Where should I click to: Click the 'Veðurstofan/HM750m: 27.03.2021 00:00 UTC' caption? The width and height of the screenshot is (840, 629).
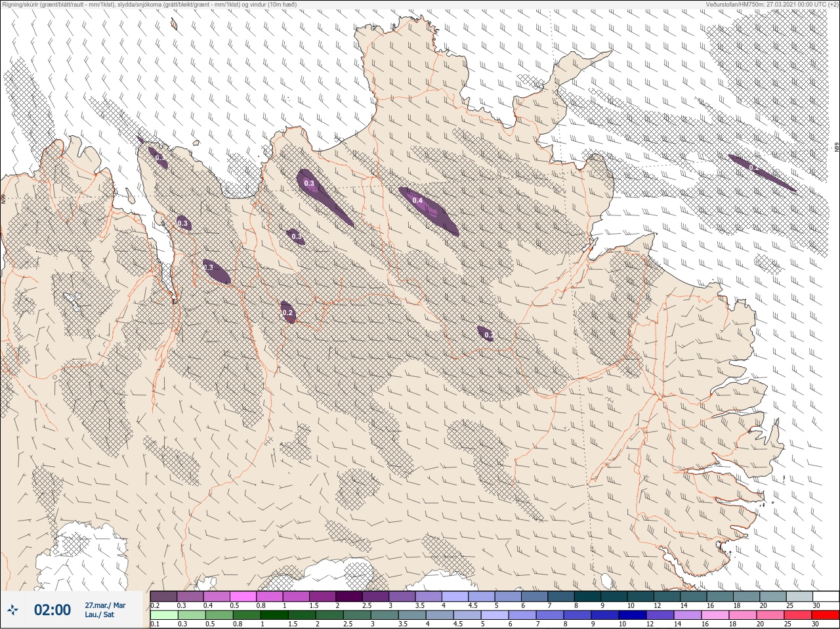[x=771, y=5]
